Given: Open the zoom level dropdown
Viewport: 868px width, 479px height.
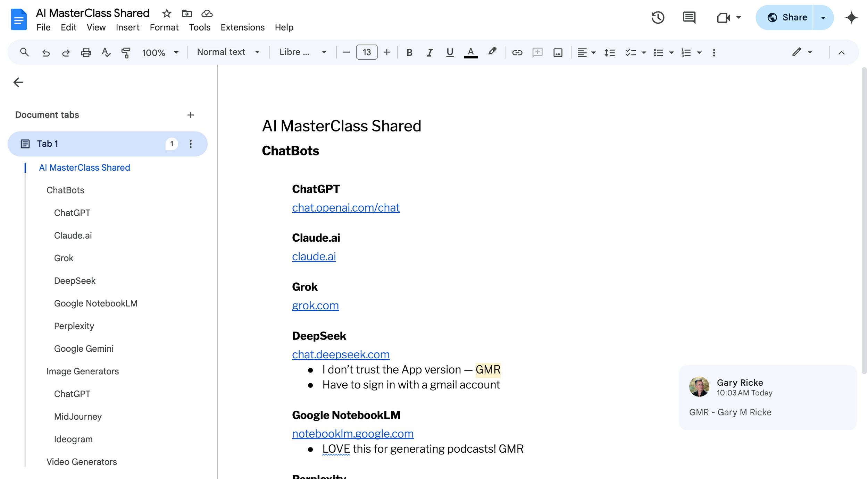Looking at the screenshot, I should (160, 52).
